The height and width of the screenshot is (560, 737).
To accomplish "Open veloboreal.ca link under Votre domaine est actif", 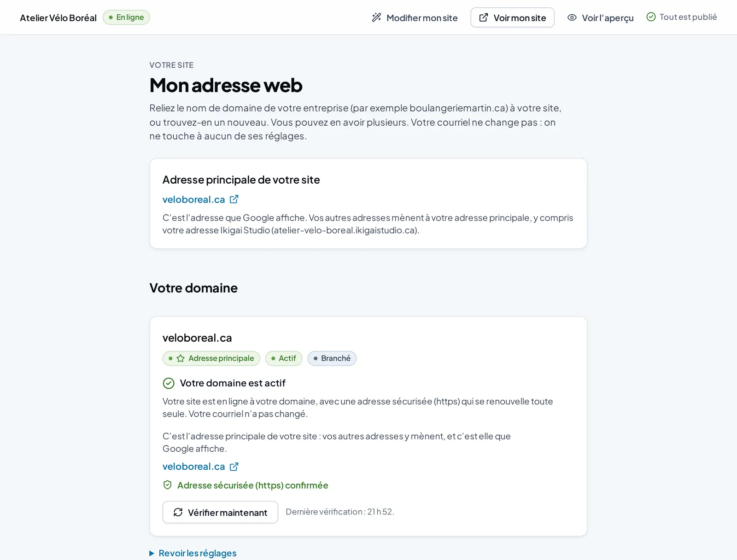I will click(193, 467).
